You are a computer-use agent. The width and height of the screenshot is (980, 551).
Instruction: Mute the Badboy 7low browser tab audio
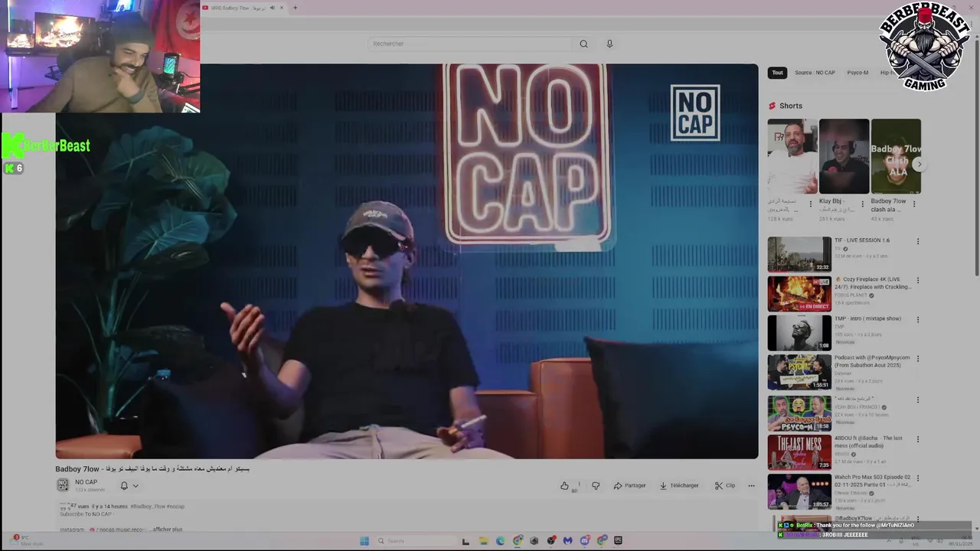click(272, 8)
